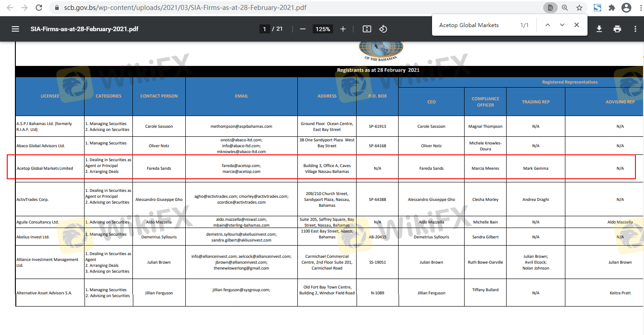Click the 125% zoom level field
Image resolution: width=644 pixels, height=335 pixels.
click(323, 29)
